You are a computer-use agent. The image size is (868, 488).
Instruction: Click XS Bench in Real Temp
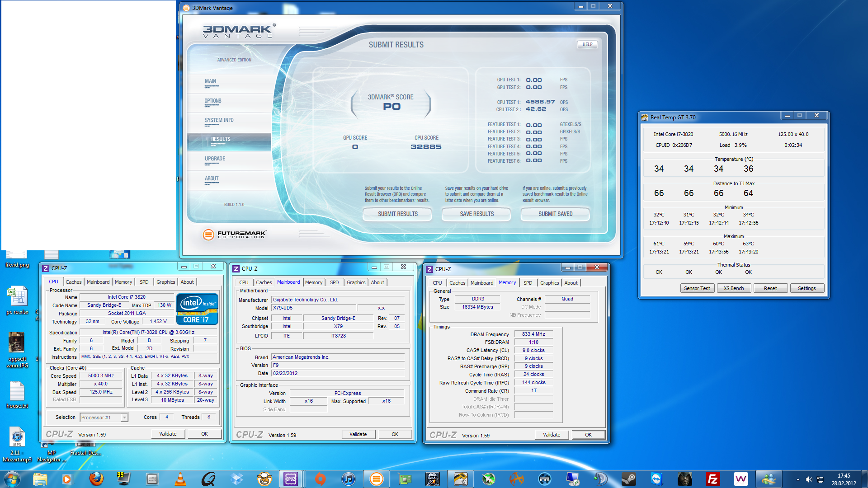coord(734,288)
